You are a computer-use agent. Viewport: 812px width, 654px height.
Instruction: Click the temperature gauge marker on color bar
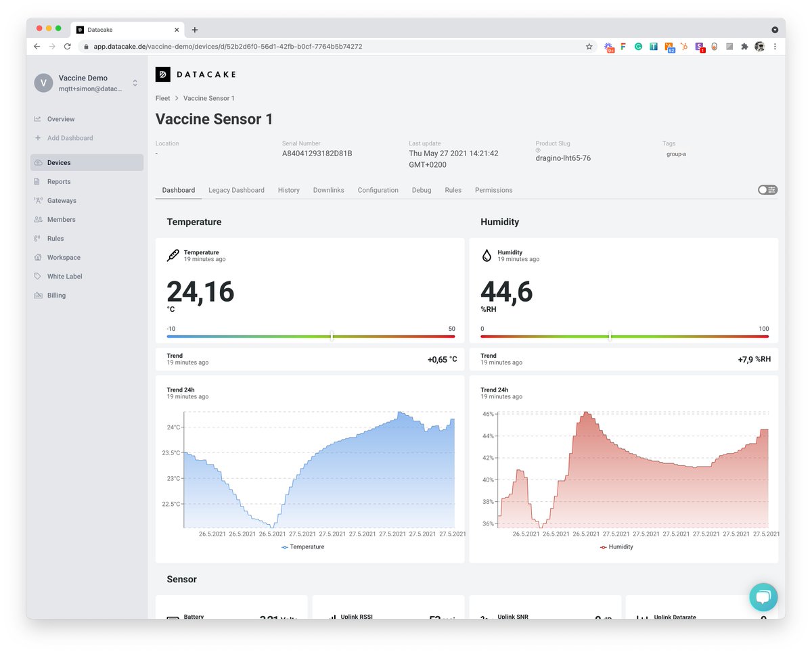click(x=332, y=336)
